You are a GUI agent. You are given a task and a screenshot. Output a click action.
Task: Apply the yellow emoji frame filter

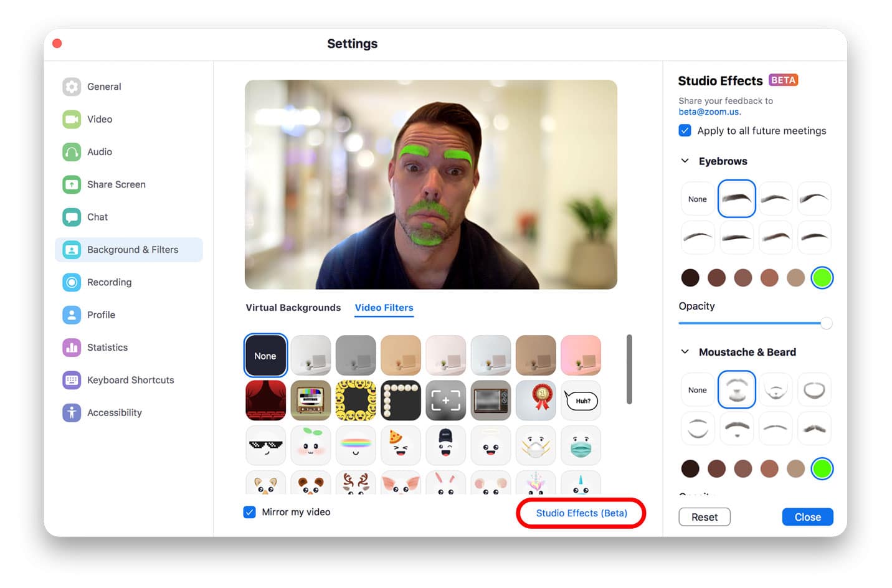356,401
